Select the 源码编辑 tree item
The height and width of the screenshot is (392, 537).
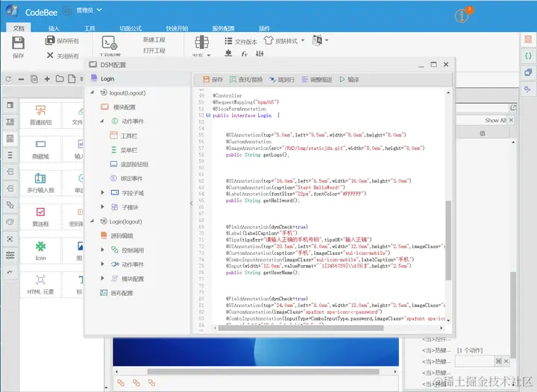117,235
